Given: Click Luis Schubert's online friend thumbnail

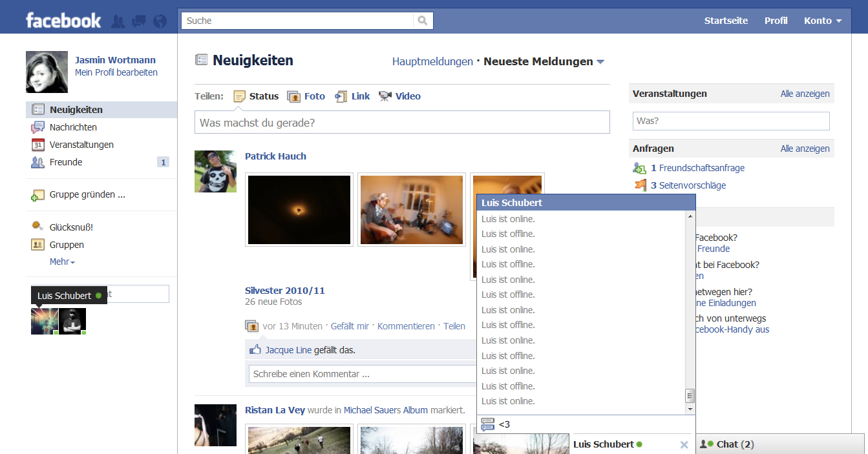Looking at the screenshot, I should pyautogui.click(x=45, y=321).
